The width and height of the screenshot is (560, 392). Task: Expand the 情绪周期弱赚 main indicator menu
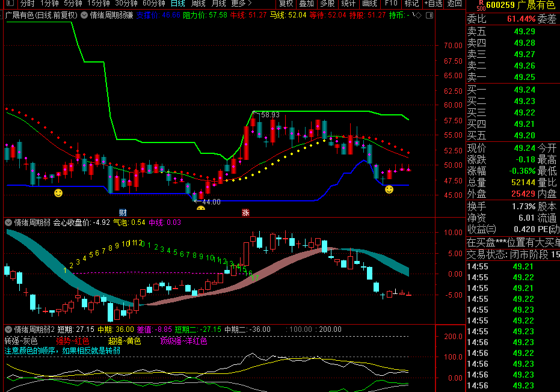pyautogui.click(x=84, y=15)
